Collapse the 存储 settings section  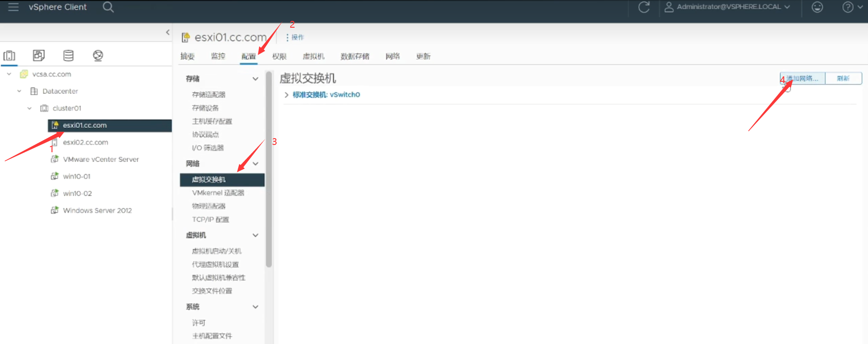[255, 79]
